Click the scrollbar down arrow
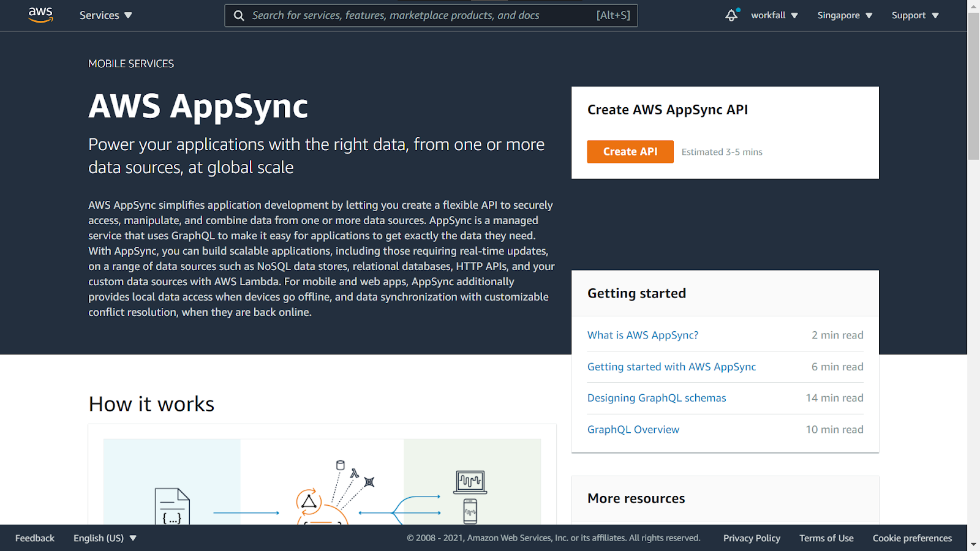The height and width of the screenshot is (551, 980). (x=974, y=544)
